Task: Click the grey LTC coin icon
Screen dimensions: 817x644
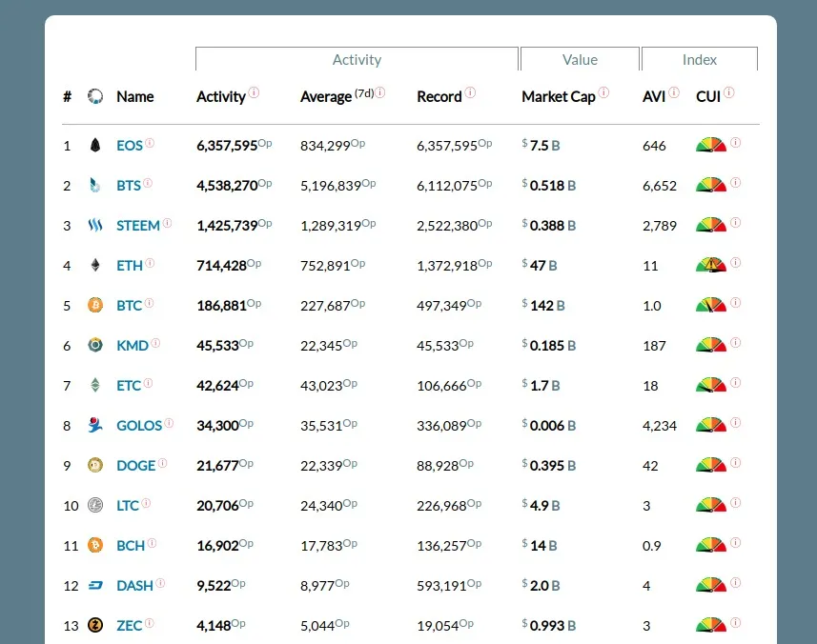Action: tap(94, 505)
